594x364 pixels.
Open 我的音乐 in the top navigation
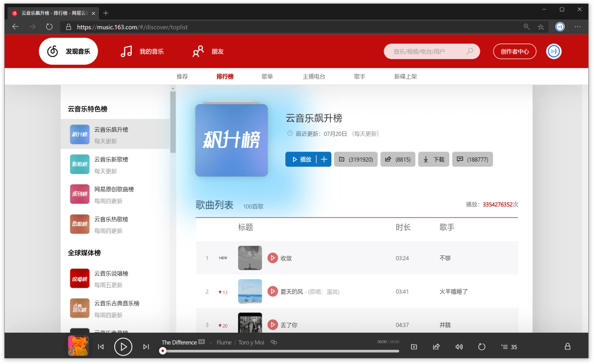[142, 51]
